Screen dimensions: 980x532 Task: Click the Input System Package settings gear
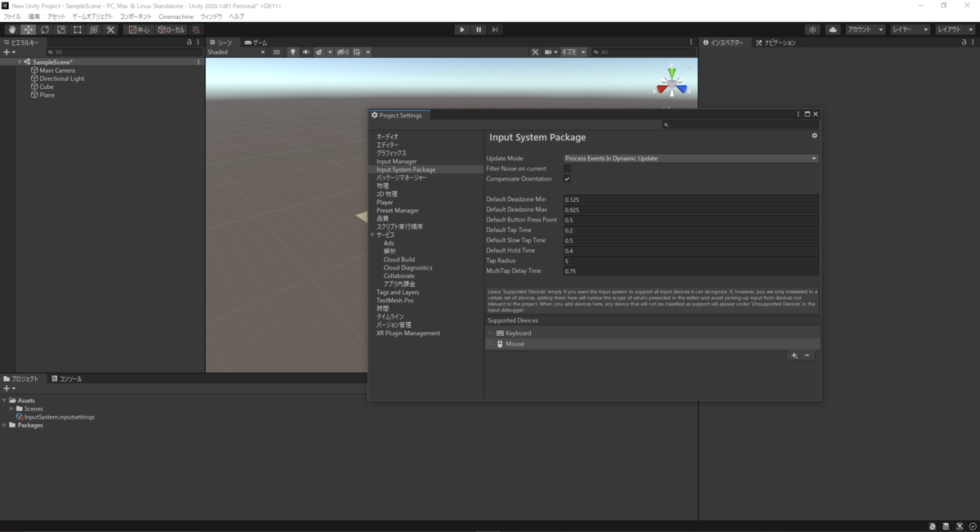[x=814, y=136]
